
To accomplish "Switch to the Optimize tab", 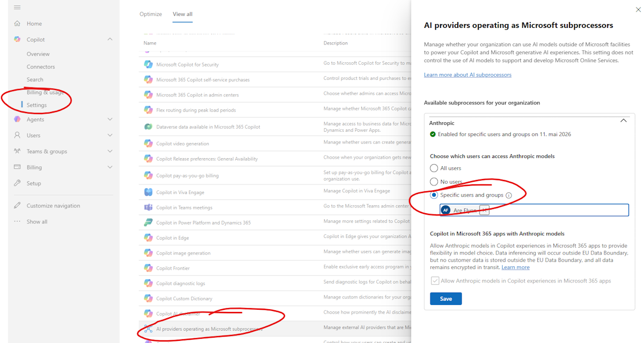I will click(x=151, y=14).
